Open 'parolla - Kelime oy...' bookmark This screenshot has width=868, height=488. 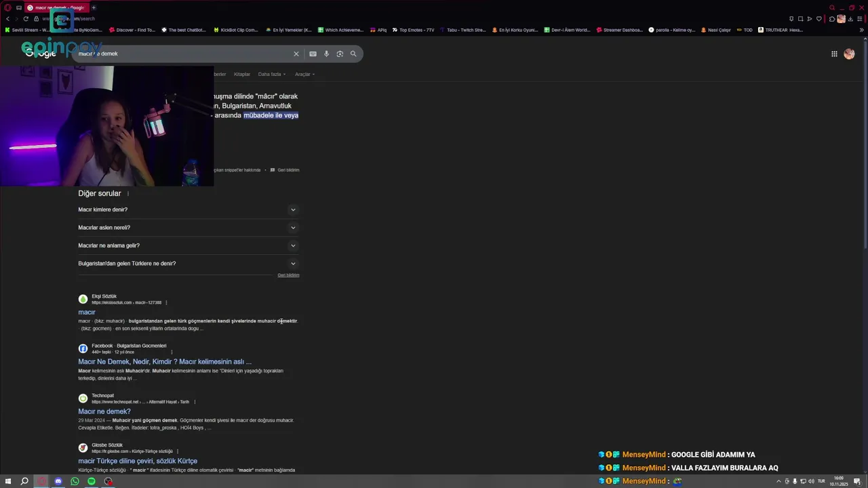pos(671,30)
